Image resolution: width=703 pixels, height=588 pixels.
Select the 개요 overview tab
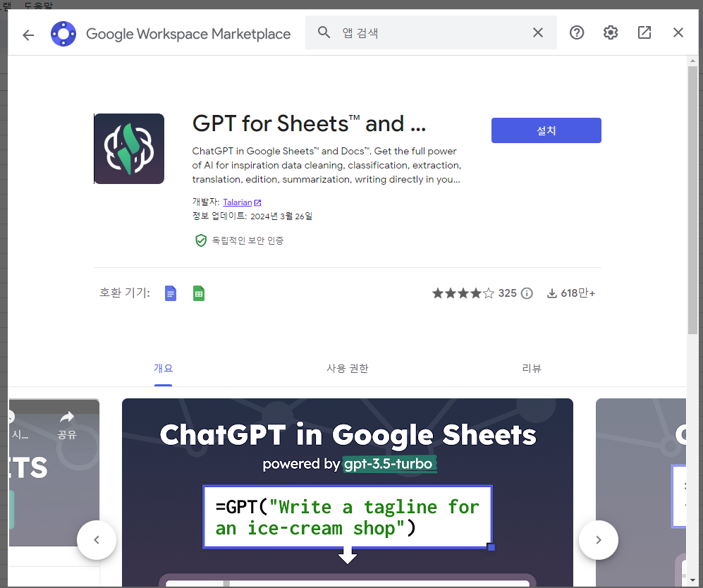pos(163,369)
